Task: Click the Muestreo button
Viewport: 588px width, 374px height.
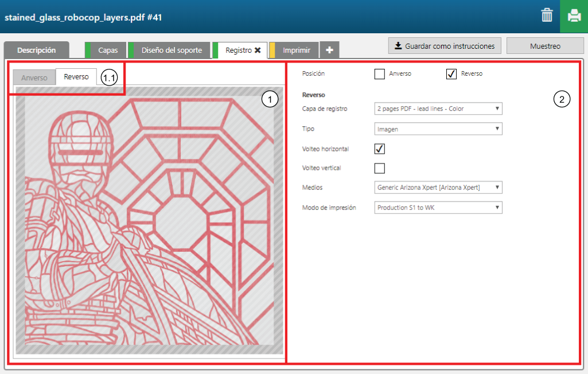Action: 545,46
